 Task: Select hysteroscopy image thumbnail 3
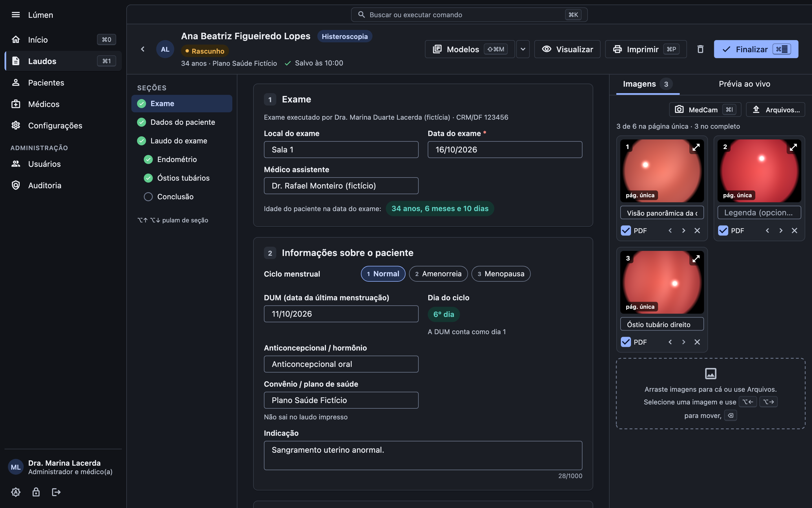tap(662, 283)
